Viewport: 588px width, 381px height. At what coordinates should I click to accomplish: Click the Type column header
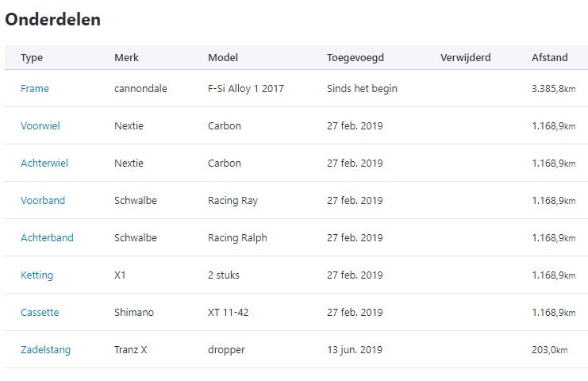(32, 58)
